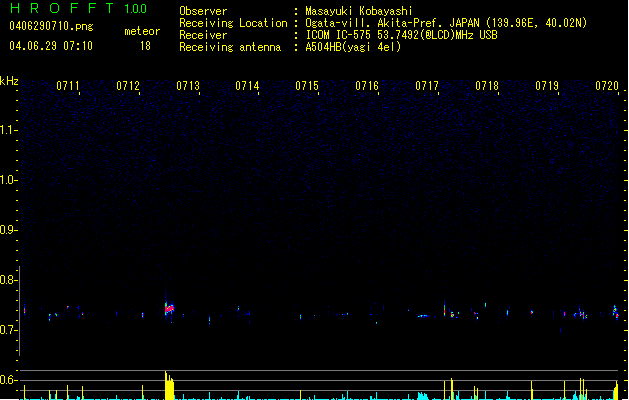Click the ICOM IC-575 receiver text
This screenshot has height=400, width=629.
[x=402, y=35]
